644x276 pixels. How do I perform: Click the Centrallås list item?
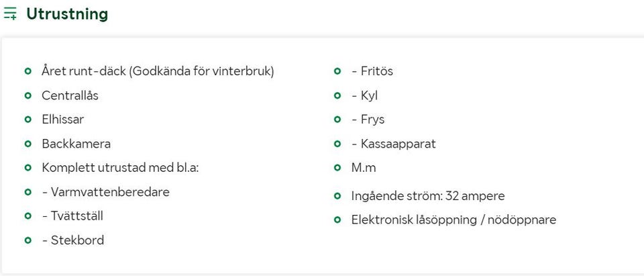coord(70,96)
